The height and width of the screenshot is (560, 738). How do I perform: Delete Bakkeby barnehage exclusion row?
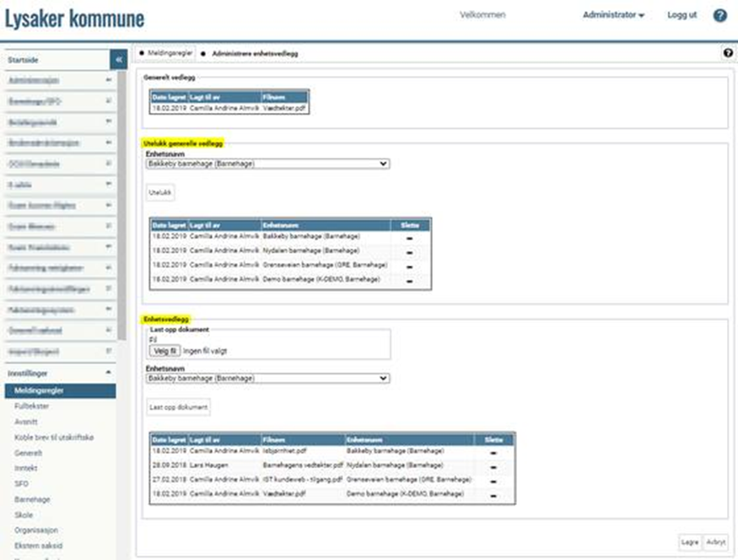(x=410, y=239)
